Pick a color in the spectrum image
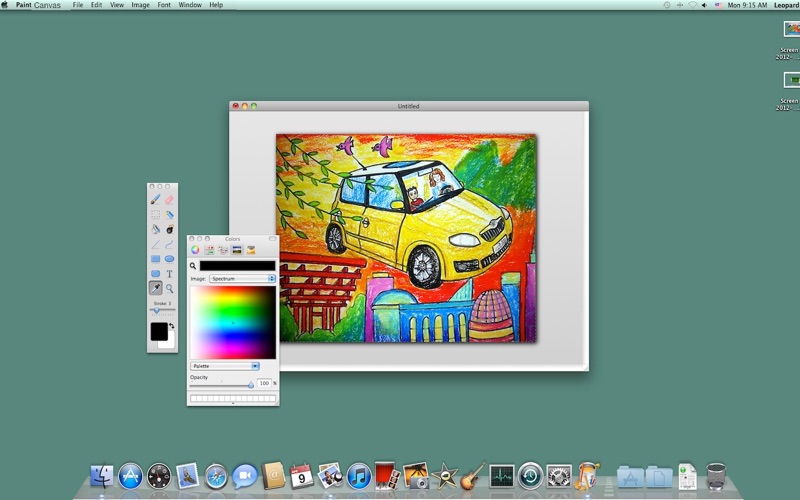This screenshot has width=800, height=500. [x=233, y=322]
